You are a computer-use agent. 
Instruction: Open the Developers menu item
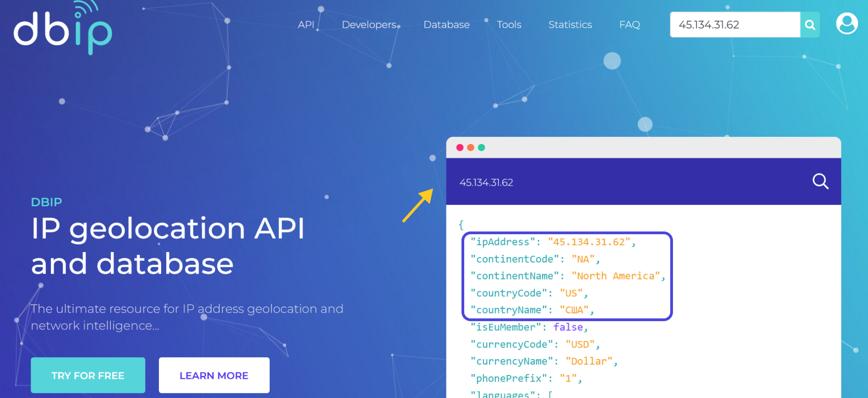[x=369, y=25]
